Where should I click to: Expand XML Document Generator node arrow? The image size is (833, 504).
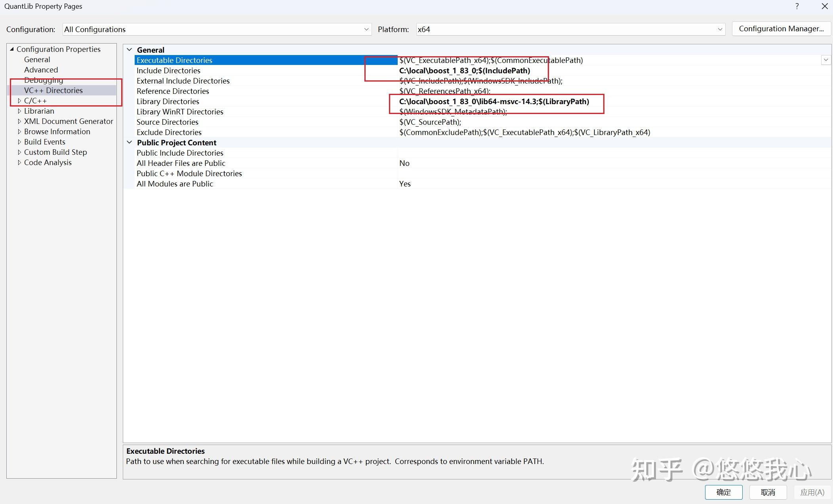coord(19,122)
